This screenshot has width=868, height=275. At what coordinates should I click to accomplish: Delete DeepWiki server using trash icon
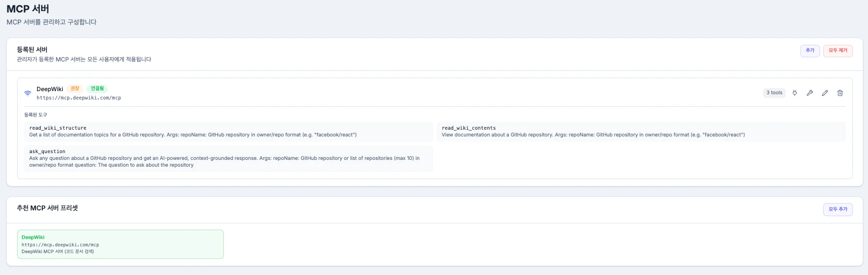(840, 93)
